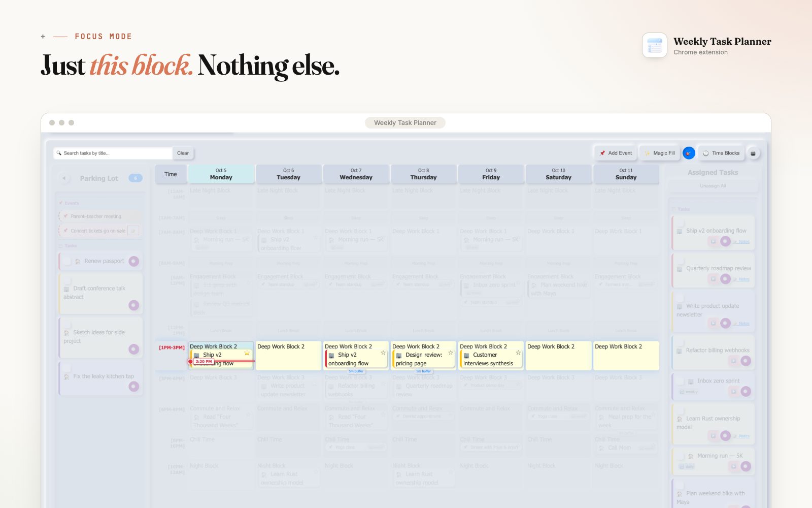Click the Weekly Task Planner extension logo
This screenshot has width=812, height=508.
[655, 46]
